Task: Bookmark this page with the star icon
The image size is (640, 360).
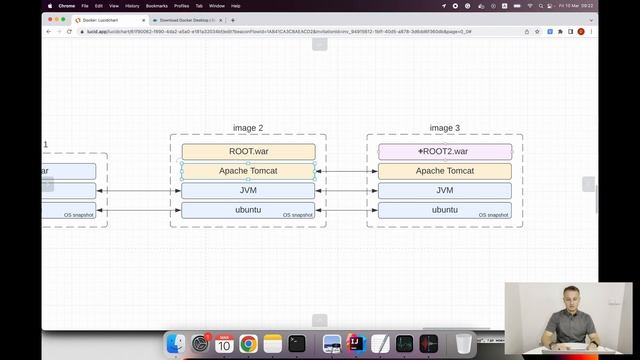Action: click(537, 31)
